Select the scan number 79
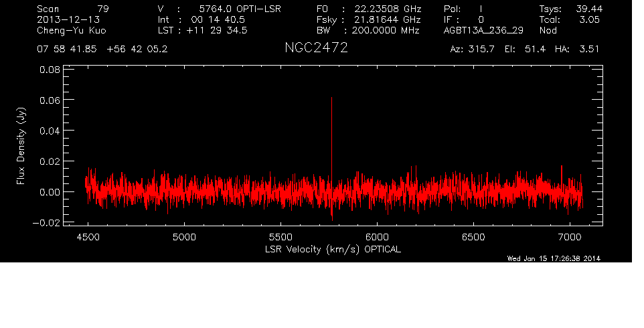This screenshot has height=328, width=644. click(x=103, y=9)
